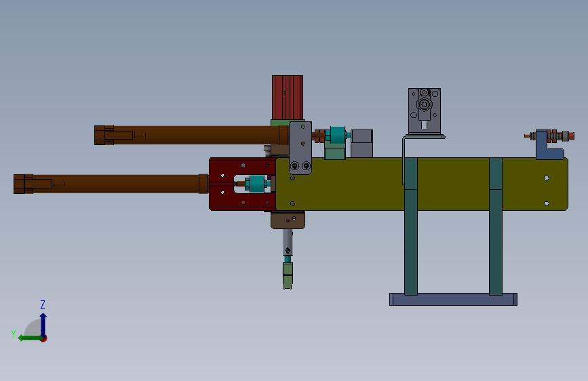This screenshot has height=381, width=588.
Task: Select the green nozzle tip at the bottom
Action: pos(288,276)
